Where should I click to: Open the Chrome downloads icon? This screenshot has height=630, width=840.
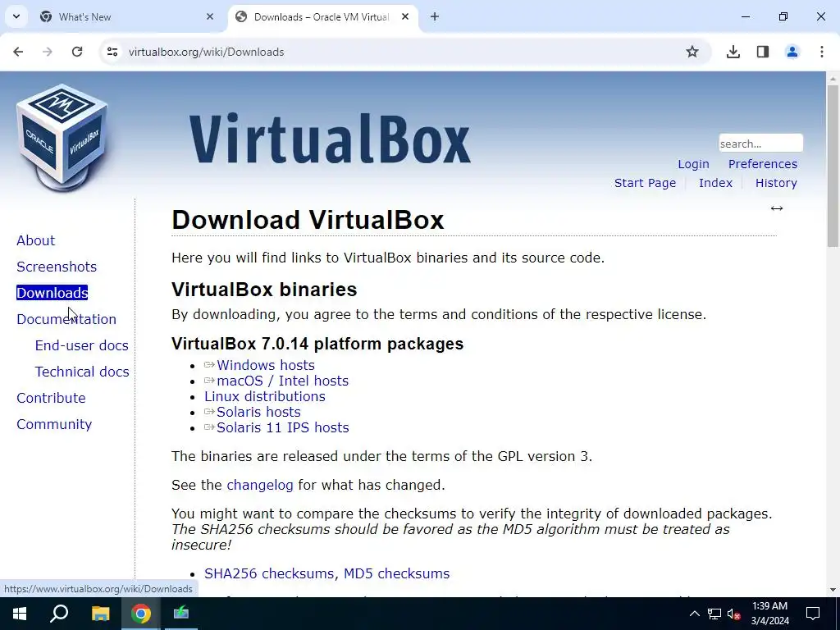pyautogui.click(x=733, y=52)
